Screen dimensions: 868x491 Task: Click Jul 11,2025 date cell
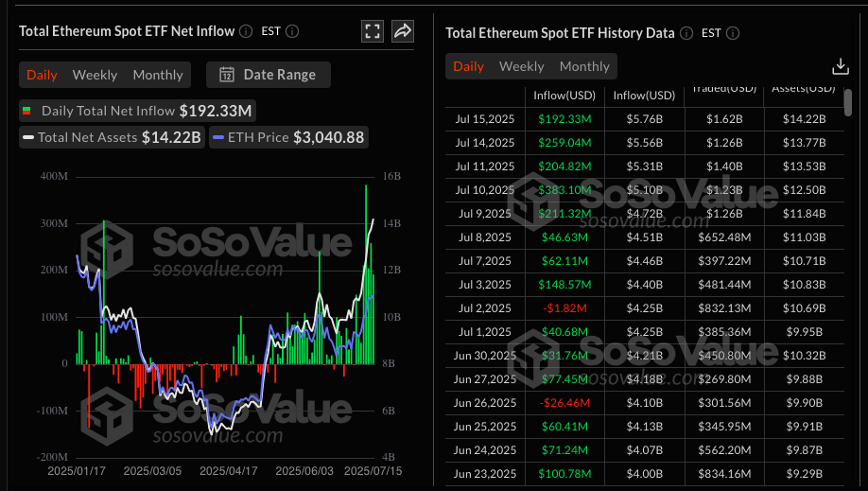click(485, 167)
